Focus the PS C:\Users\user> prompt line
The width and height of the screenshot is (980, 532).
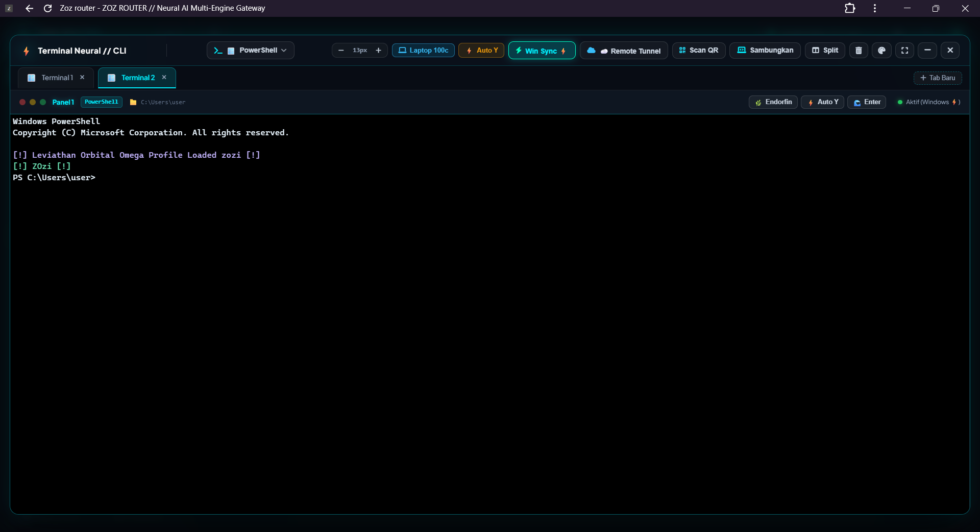click(54, 178)
